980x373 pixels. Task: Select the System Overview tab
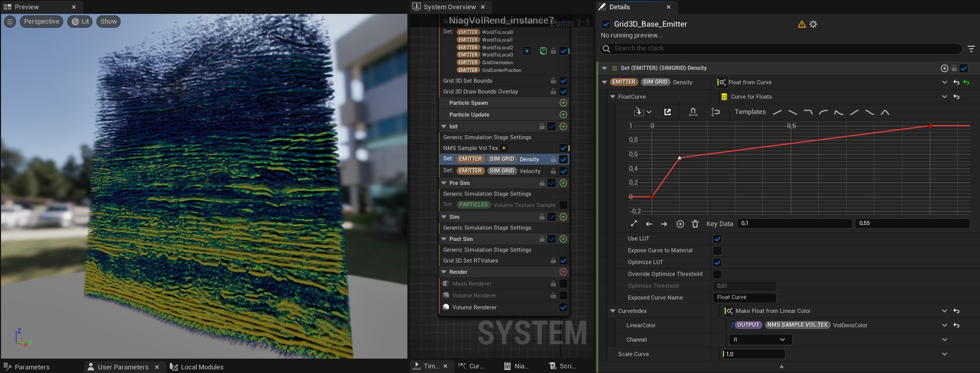(x=449, y=7)
